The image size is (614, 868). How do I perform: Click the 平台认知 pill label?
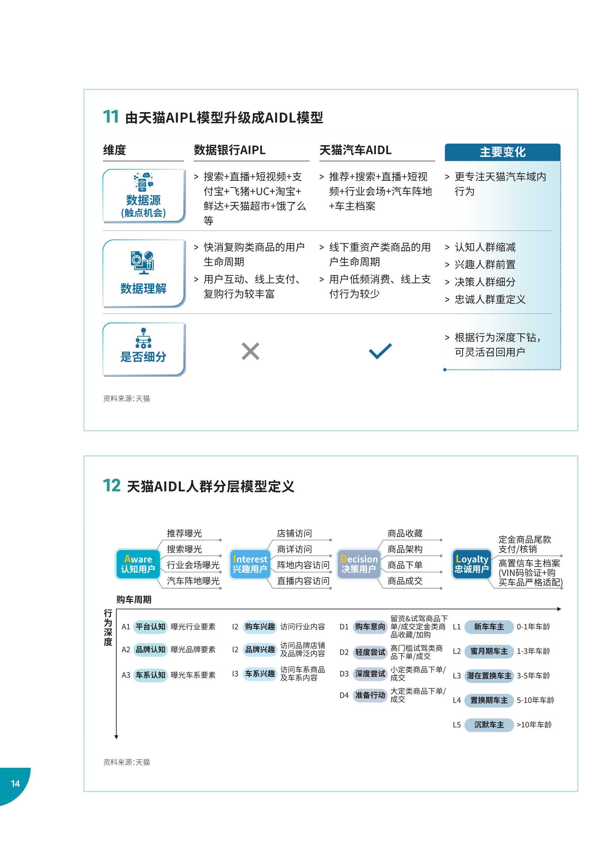point(150,626)
